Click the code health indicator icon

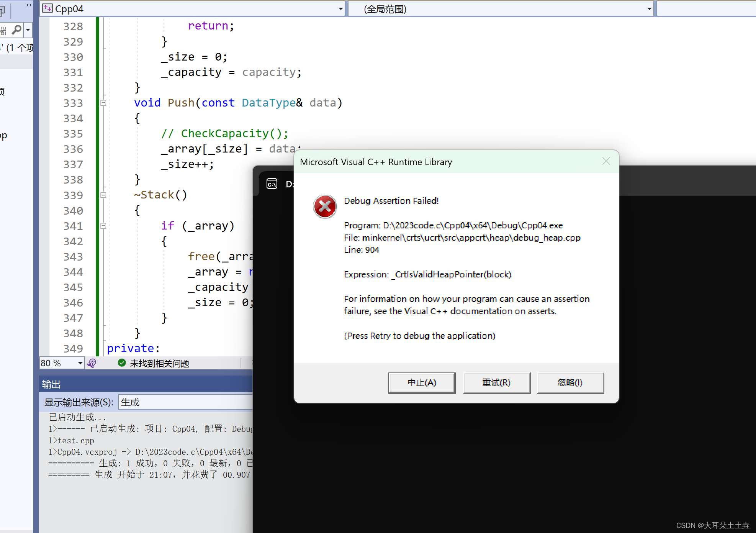[92, 363]
